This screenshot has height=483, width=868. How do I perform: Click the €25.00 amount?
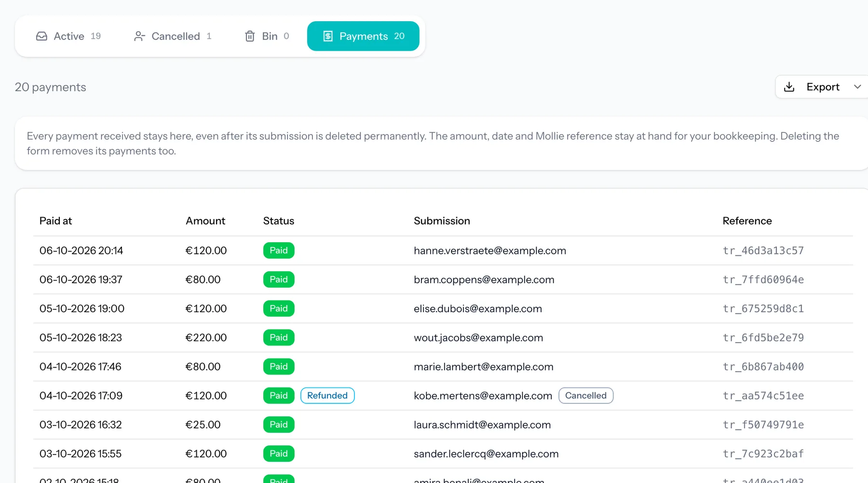[203, 425]
